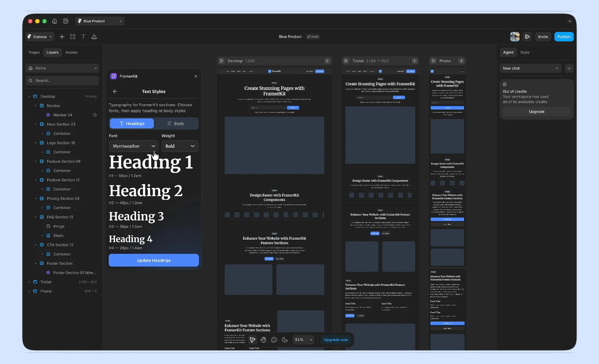The height and width of the screenshot is (364, 599).
Task: Open the Merriweather font dropdown
Action: pyautogui.click(x=134, y=146)
